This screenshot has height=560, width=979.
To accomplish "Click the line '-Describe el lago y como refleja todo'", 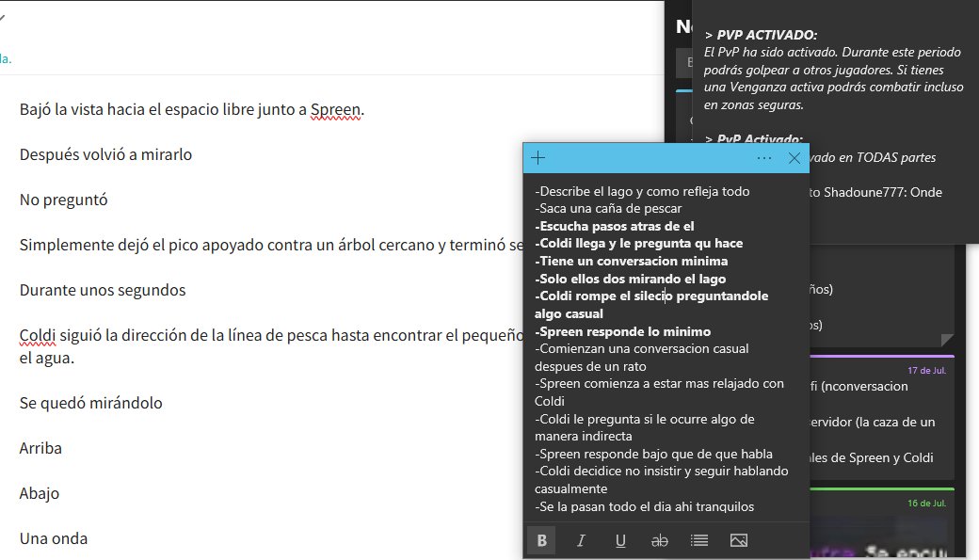I will 642,192.
